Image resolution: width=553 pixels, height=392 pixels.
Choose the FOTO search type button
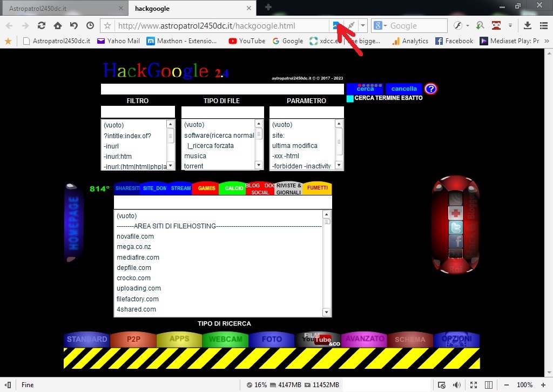click(x=272, y=339)
